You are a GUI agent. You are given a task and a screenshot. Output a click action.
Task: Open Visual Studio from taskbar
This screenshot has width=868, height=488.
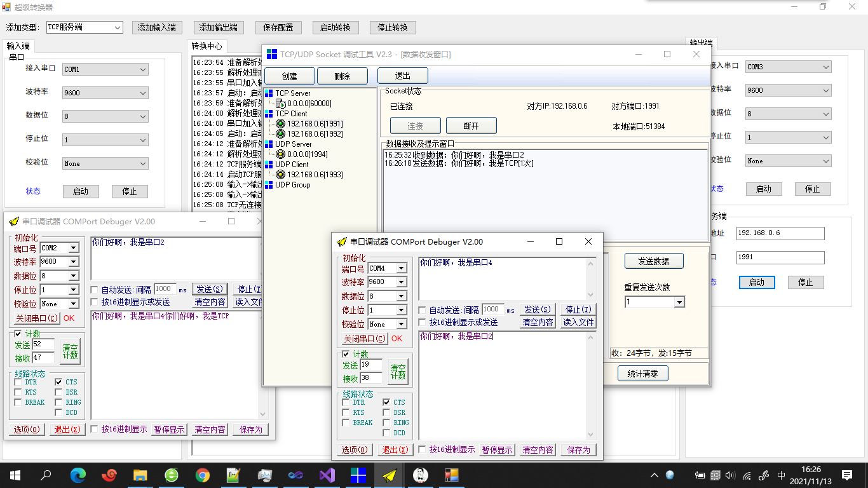pyautogui.click(x=327, y=475)
